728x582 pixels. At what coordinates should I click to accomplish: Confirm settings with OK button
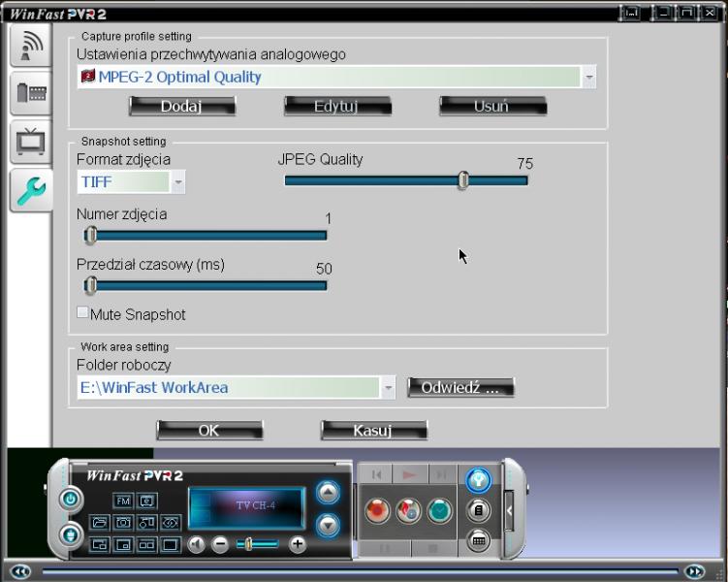click(209, 431)
